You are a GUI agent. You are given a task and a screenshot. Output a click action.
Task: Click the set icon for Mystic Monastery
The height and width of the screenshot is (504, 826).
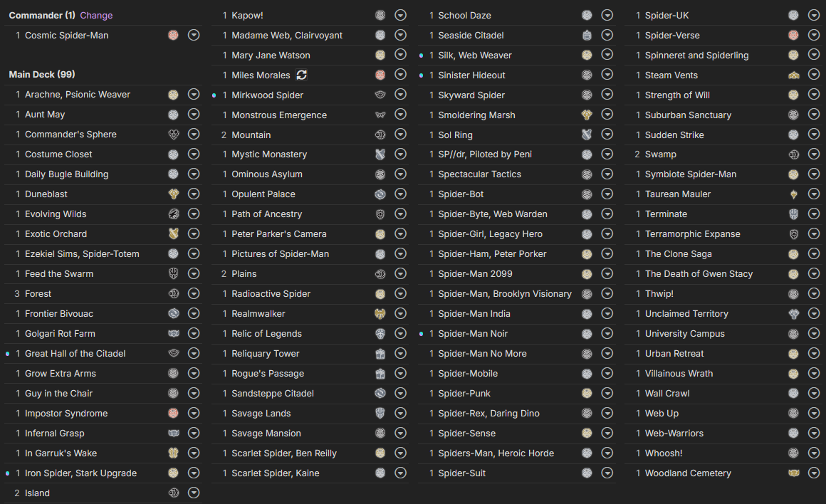pyautogui.click(x=380, y=154)
